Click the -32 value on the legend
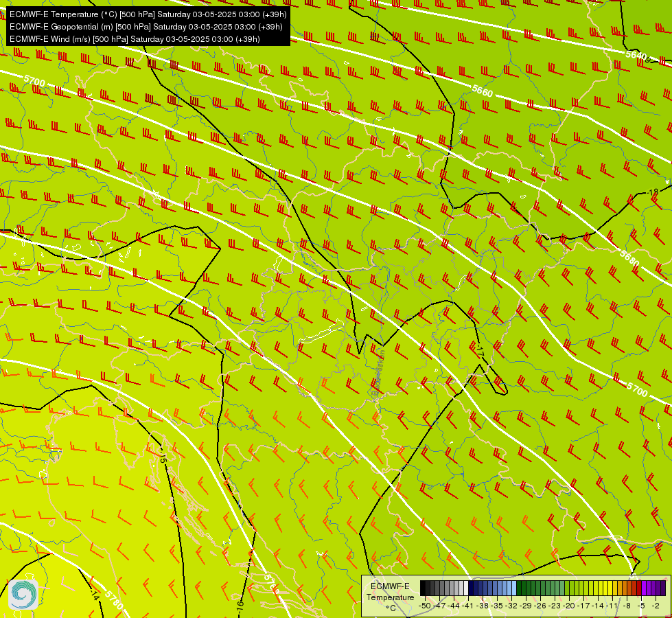This screenshot has width=672, height=618. [511, 606]
